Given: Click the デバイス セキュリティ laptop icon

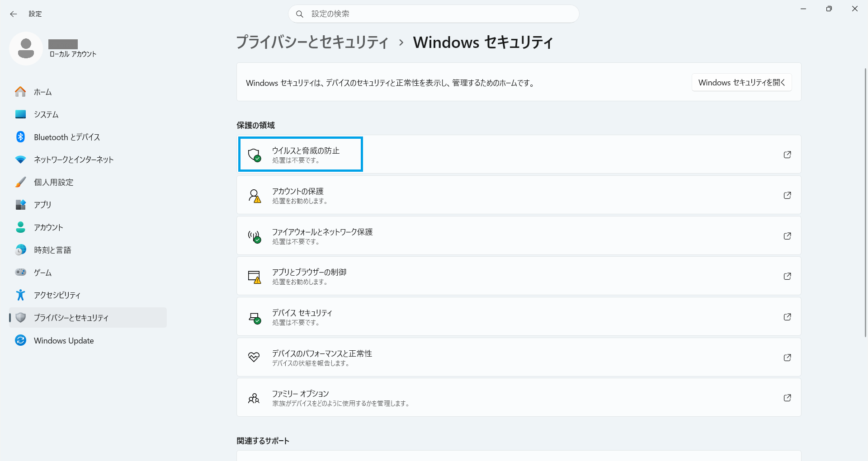Looking at the screenshot, I should [254, 317].
